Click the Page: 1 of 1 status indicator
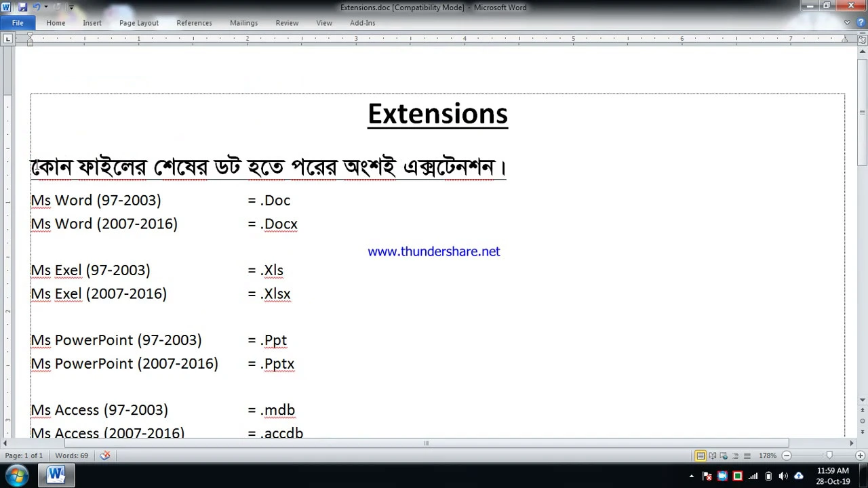 24,455
